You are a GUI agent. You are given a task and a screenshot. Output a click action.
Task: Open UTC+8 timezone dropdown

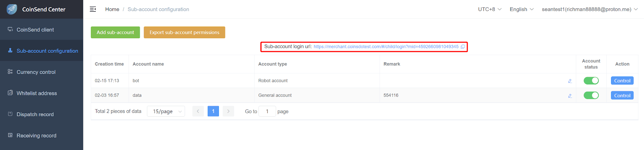pyautogui.click(x=490, y=9)
